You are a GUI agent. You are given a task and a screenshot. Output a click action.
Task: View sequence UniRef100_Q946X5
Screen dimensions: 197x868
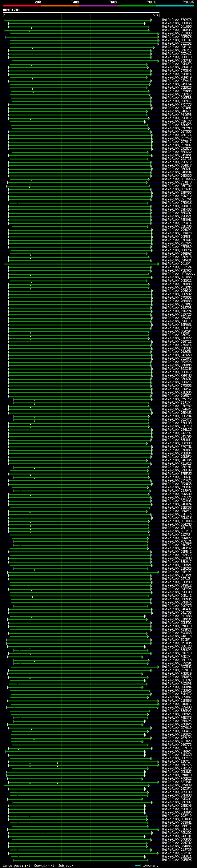(177, 410)
